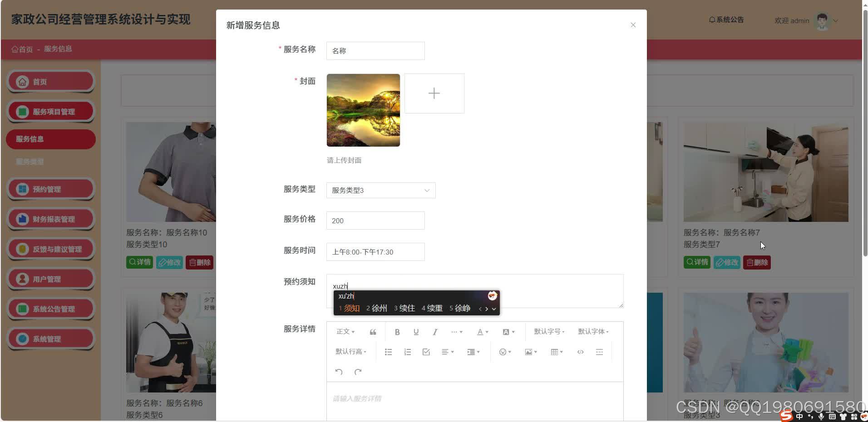This screenshot has height=422, width=868.
Task: Click the 服务价格 price input field
Action: pyautogui.click(x=375, y=221)
